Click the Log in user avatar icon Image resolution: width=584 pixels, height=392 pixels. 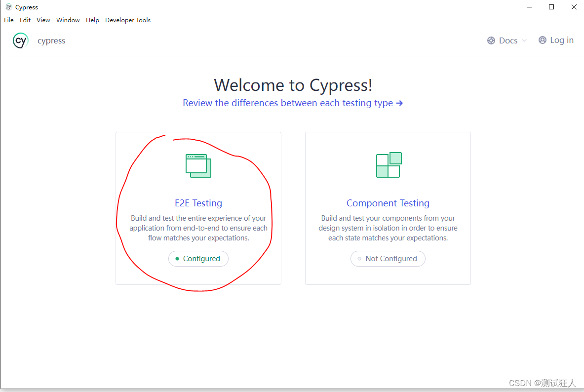pyautogui.click(x=542, y=40)
